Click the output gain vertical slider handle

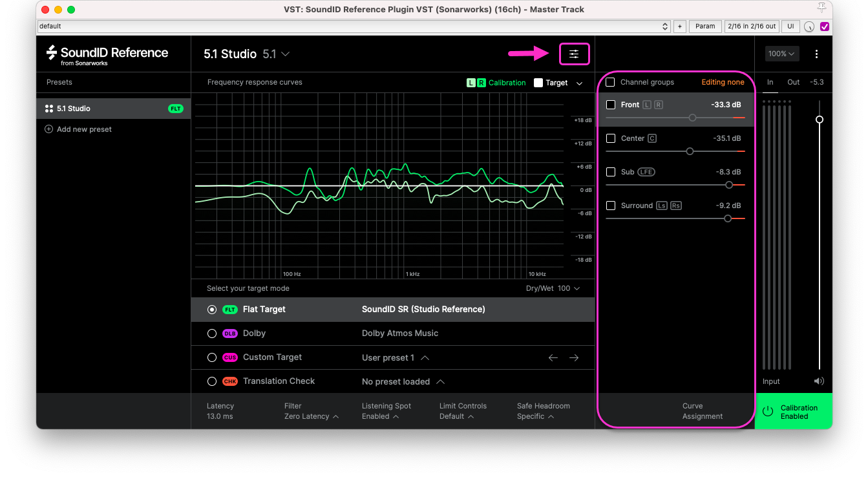(x=820, y=120)
